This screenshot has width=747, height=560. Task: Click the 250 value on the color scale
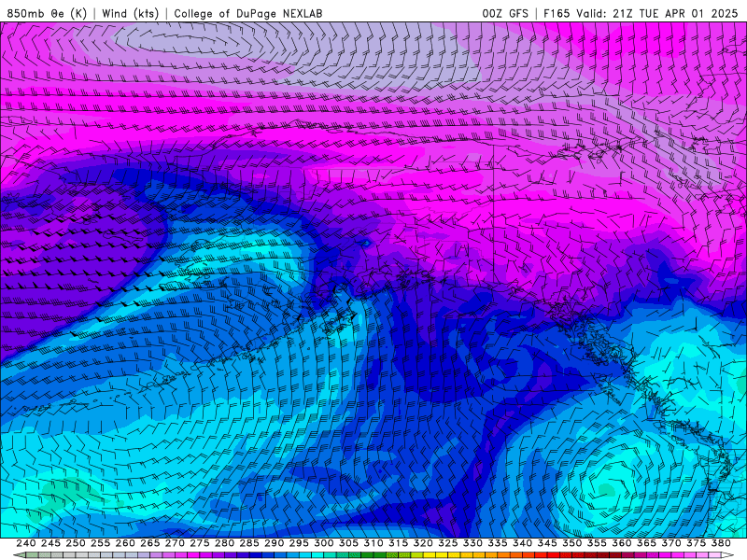(x=76, y=543)
